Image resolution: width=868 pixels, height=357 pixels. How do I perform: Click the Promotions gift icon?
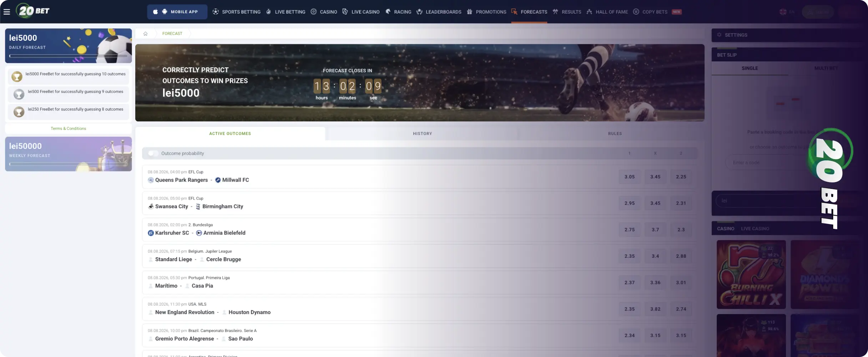coord(469,12)
